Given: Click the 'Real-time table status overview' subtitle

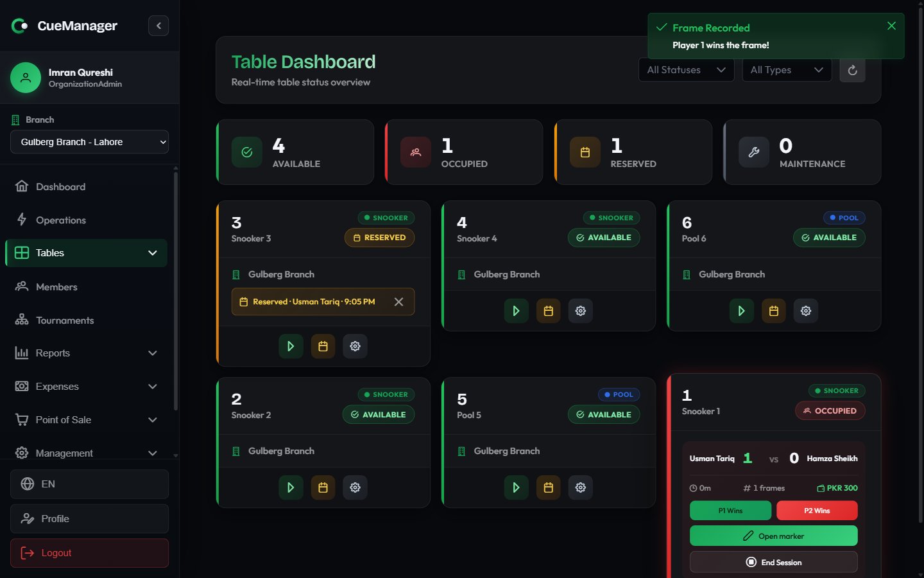Looking at the screenshot, I should 301,82.
